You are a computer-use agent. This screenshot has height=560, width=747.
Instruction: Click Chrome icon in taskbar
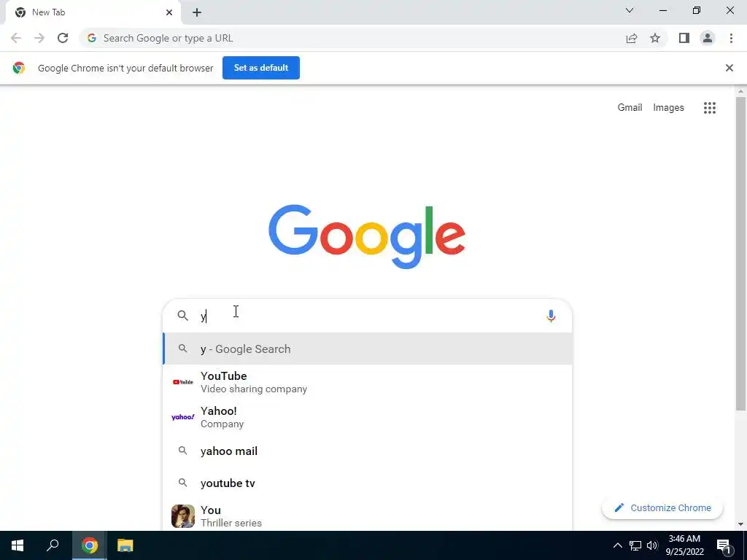[89, 545]
